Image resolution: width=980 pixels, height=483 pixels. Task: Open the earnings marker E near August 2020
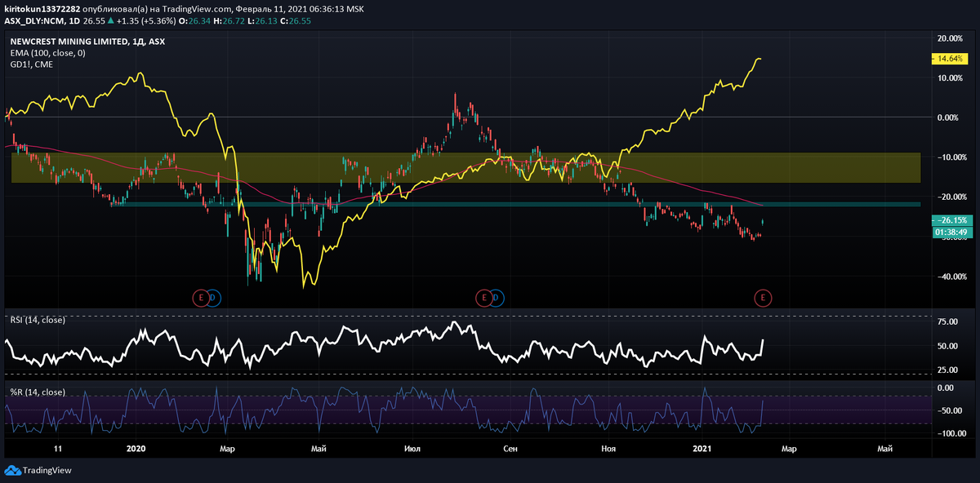[485, 297]
